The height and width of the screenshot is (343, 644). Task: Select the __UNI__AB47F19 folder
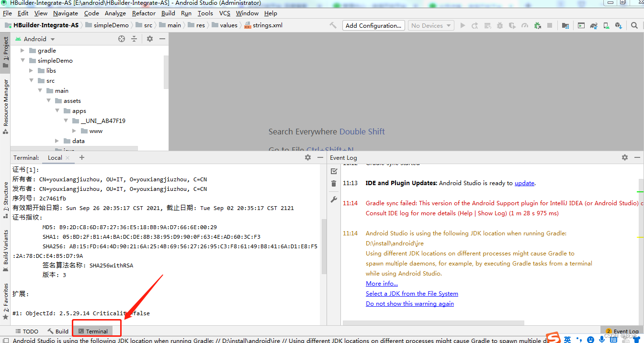click(x=99, y=121)
